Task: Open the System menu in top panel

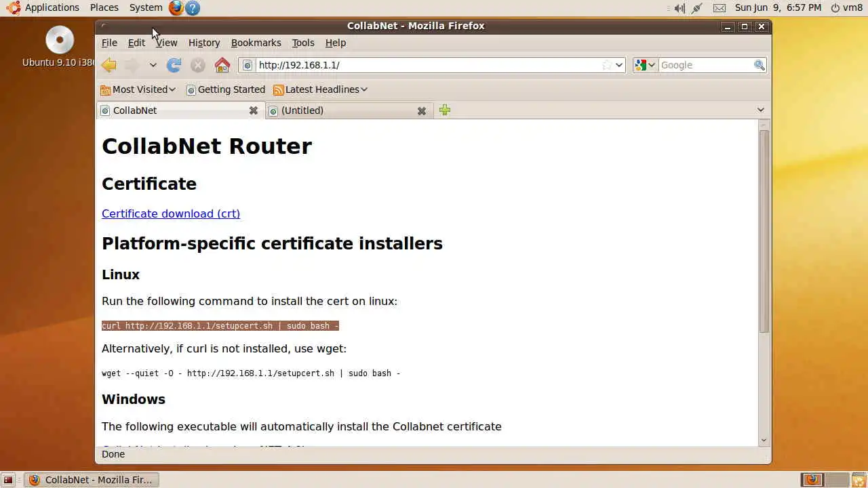Action: [x=146, y=7]
